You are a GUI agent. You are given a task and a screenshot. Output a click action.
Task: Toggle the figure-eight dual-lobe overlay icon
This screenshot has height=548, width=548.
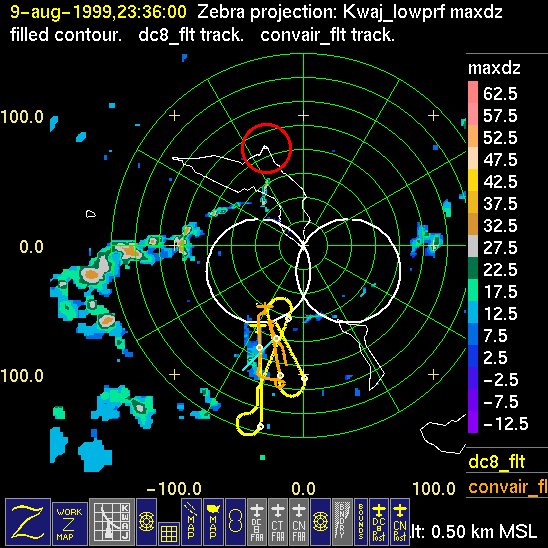click(235, 522)
